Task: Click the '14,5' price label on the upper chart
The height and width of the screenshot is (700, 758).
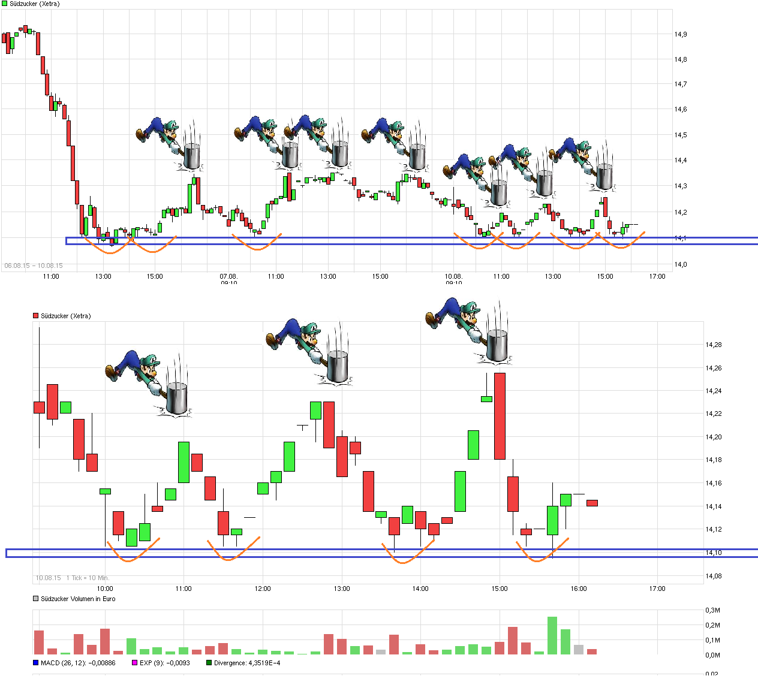Action: pos(681,135)
